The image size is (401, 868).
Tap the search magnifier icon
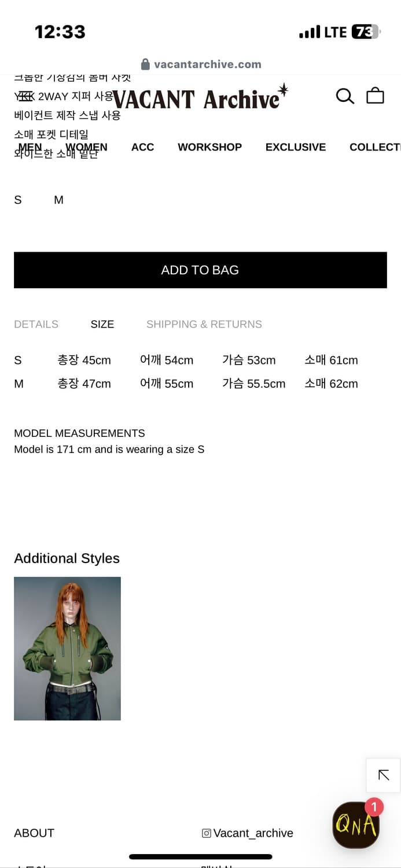point(345,96)
